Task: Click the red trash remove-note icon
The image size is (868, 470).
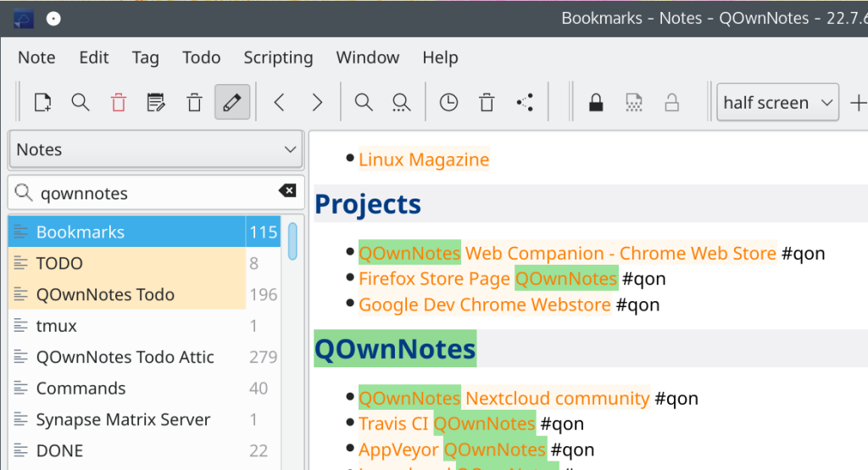Action: [x=119, y=103]
